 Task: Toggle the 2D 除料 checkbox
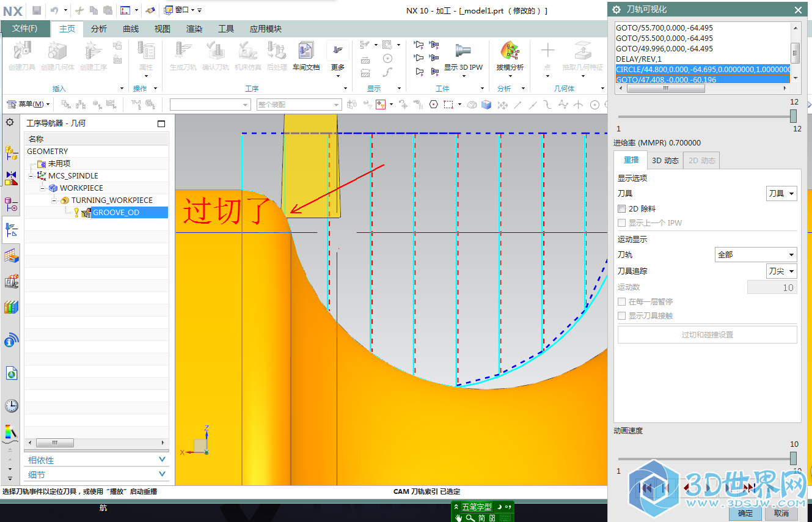[x=622, y=209]
